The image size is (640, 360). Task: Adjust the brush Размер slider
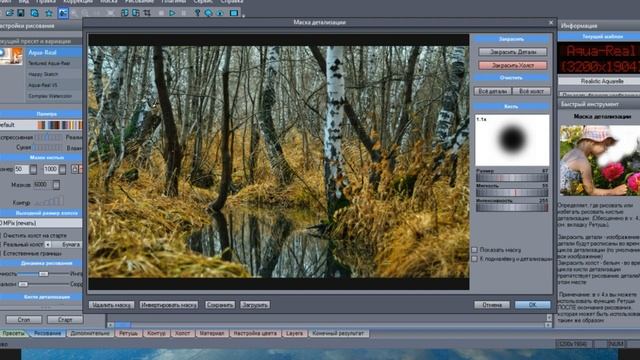(512, 178)
